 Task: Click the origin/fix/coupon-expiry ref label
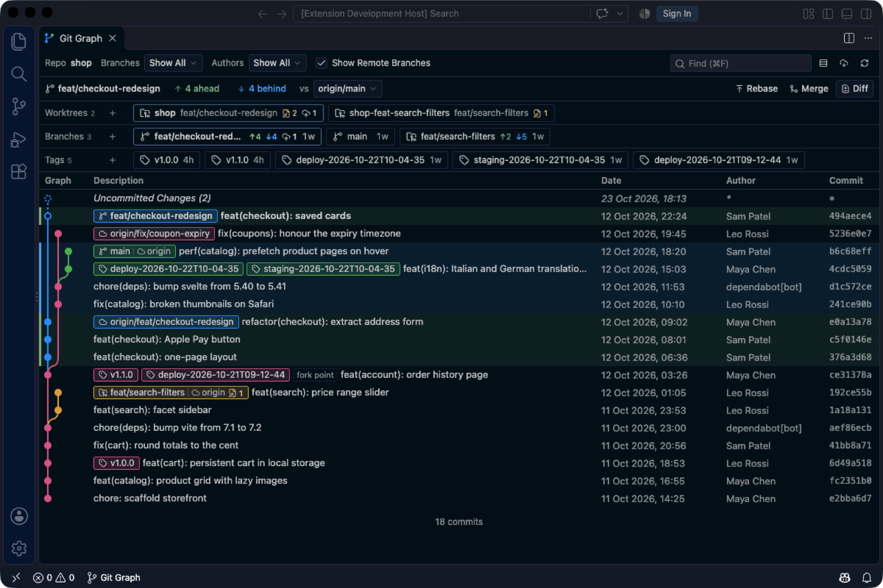154,234
